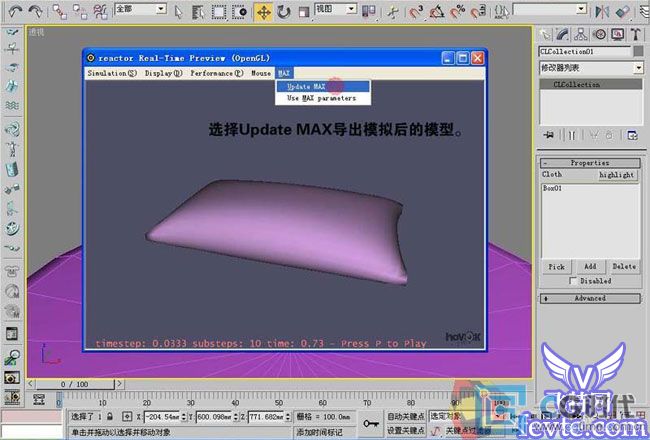Switch to the Modify command panel tab
This screenshot has width=650, height=440.
point(563,34)
